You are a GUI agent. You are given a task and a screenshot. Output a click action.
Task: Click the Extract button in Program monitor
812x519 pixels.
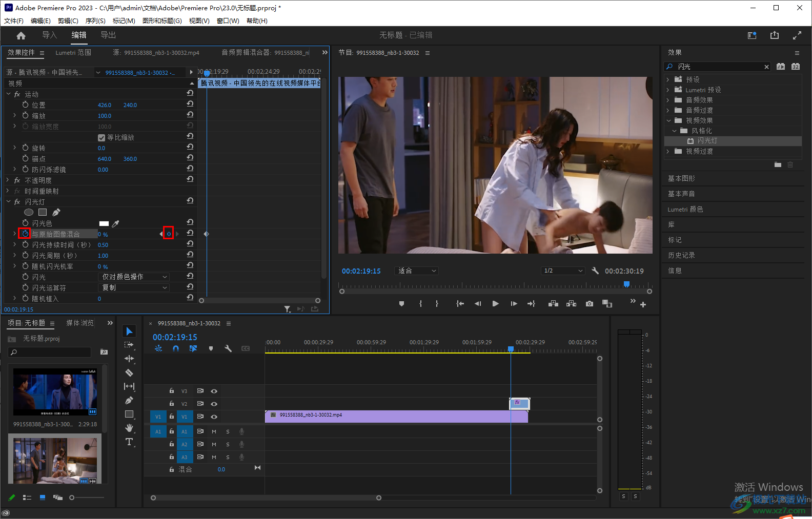(x=571, y=304)
